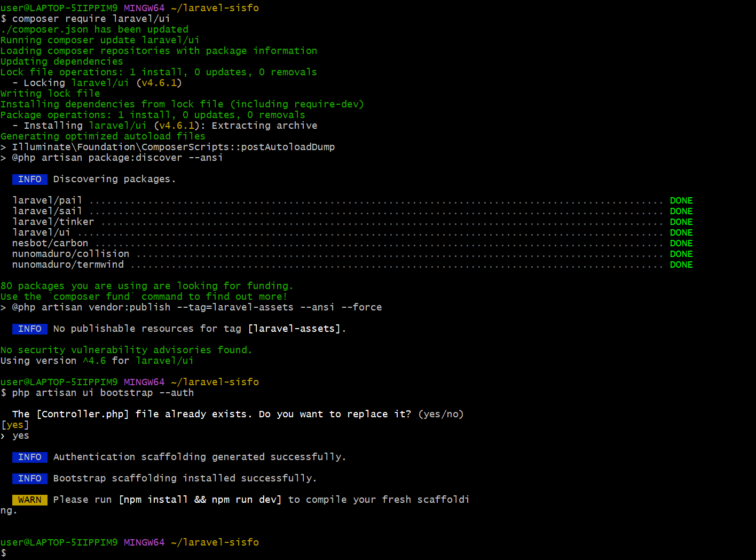Image resolution: width=756 pixels, height=560 pixels.
Task: Click INFO badge beside No publishable resources
Action: pyautogui.click(x=29, y=329)
